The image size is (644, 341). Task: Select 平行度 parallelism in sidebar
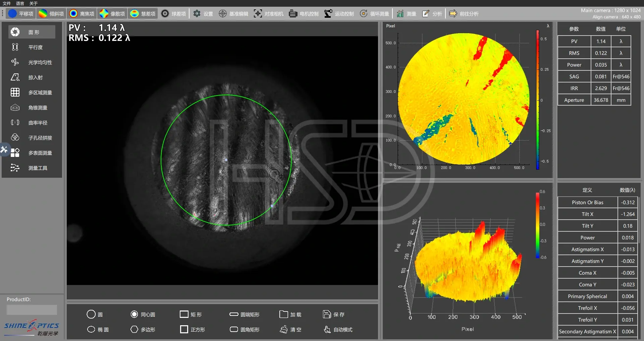[x=32, y=47]
